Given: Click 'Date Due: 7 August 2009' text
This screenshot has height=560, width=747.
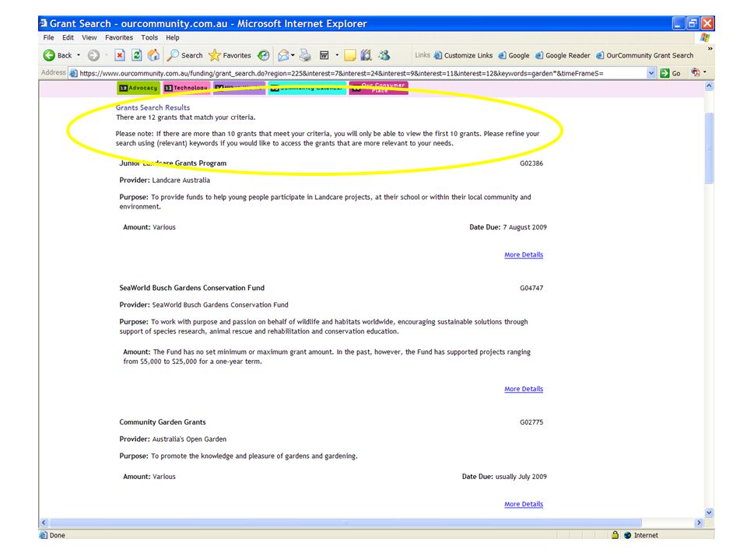Looking at the screenshot, I should (508, 228).
